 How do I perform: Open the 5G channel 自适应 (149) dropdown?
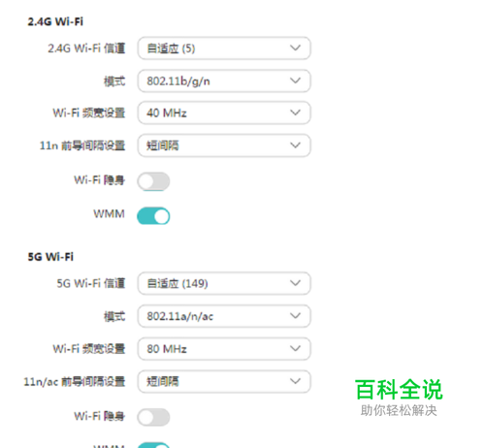[224, 283]
